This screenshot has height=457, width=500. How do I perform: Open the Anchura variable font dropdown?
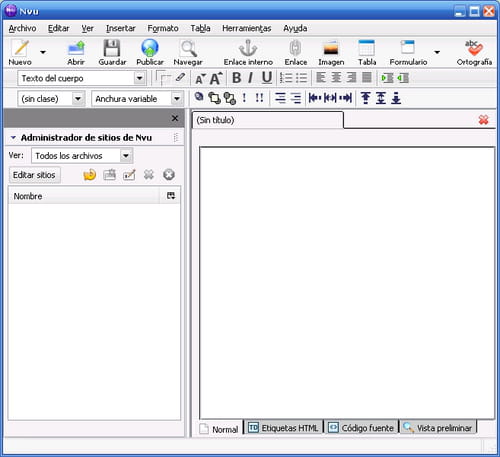coord(177,99)
